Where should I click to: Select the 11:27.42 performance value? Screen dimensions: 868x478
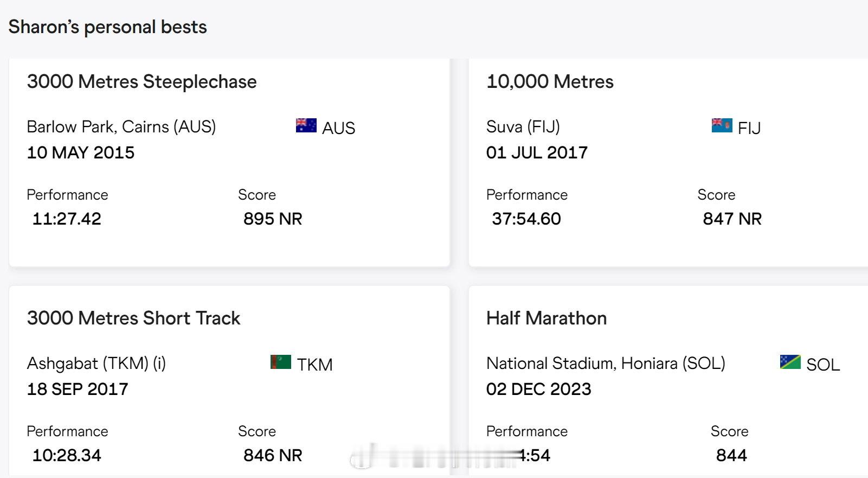(x=67, y=219)
